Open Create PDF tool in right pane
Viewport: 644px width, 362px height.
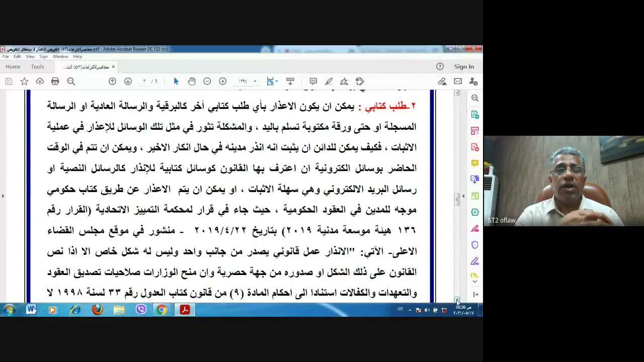[475, 147]
